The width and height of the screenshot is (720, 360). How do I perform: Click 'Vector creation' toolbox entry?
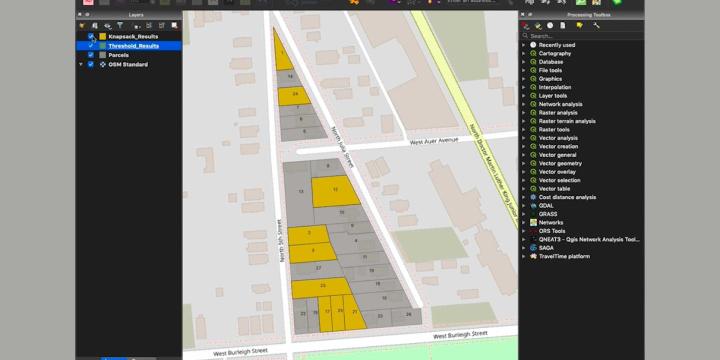[x=558, y=146]
